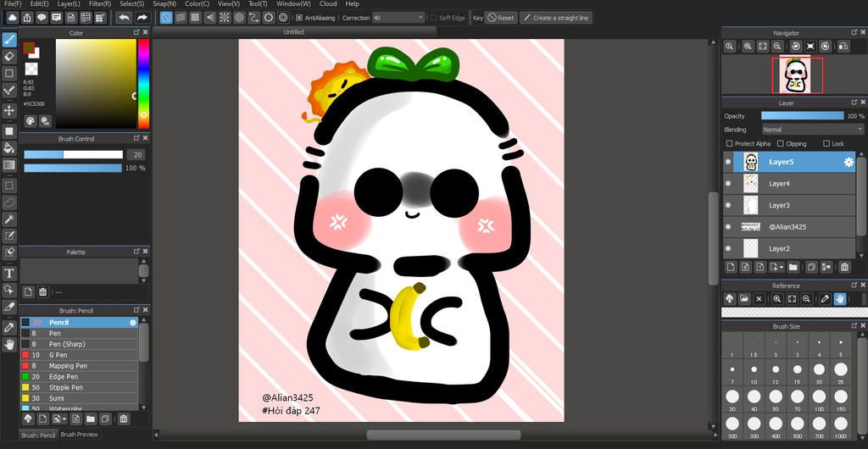The height and width of the screenshot is (449, 868).
Task: Select the G Pen brush
Action: pyautogui.click(x=79, y=355)
